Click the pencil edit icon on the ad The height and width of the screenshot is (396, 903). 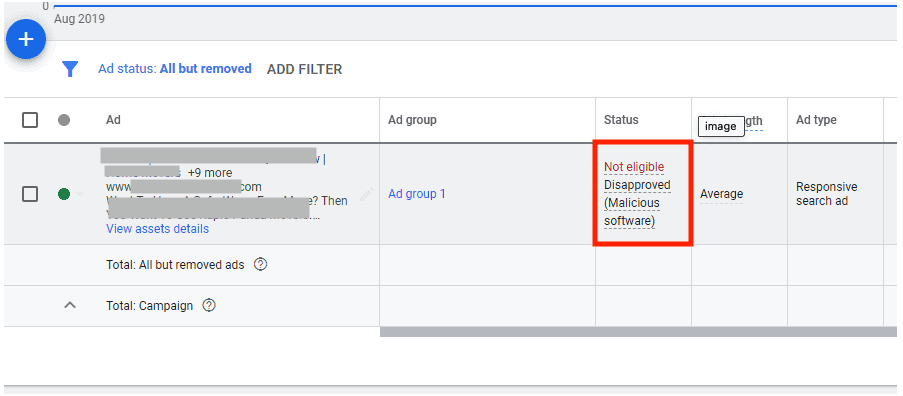pos(366,195)
